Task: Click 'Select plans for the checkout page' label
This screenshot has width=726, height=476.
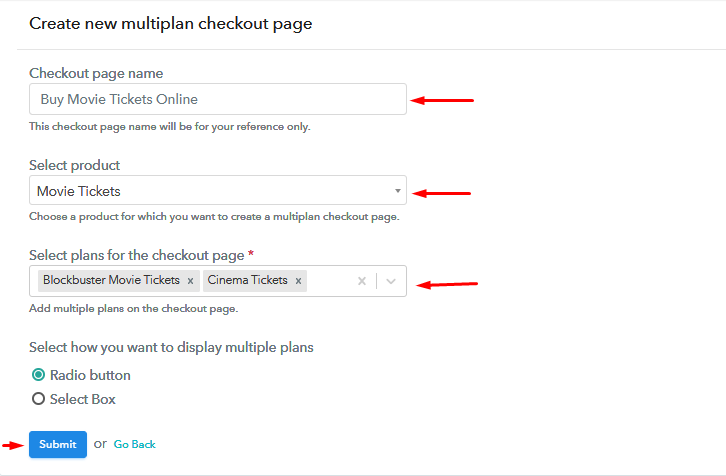Action: (137, 255)
